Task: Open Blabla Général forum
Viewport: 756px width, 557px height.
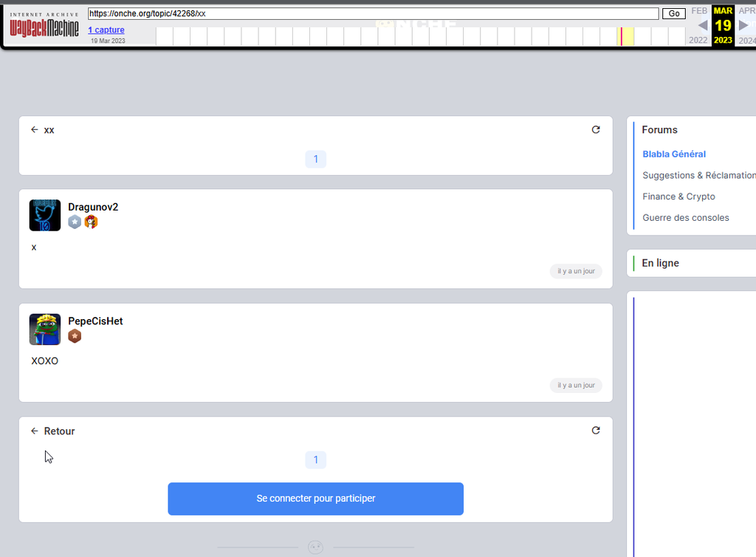Action: pyautogui.click(x=674, y=154)
